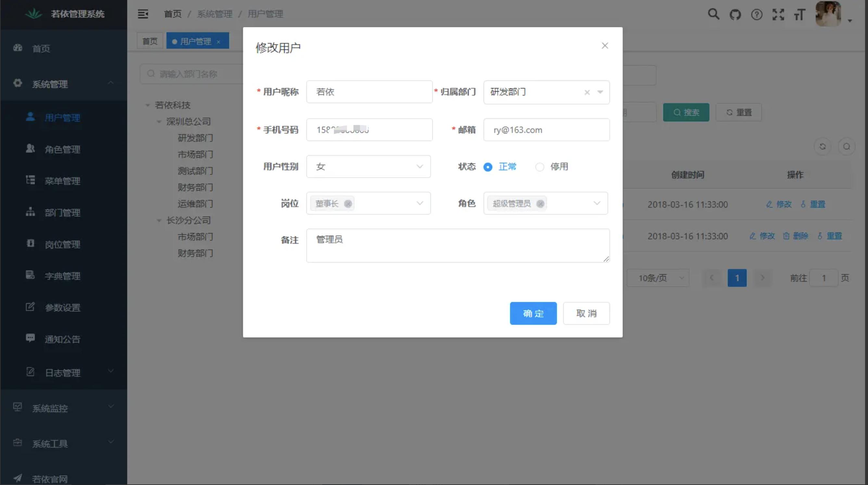The width and height of the screenshot is (868, 485).
Task: Open the 字典管理 sidebar menu item
Action: point(62,276)
